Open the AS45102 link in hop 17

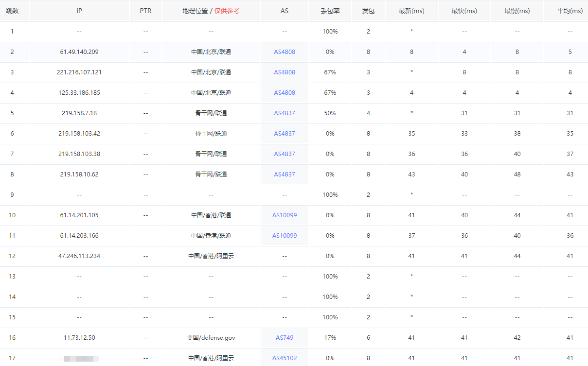point(285,358)
